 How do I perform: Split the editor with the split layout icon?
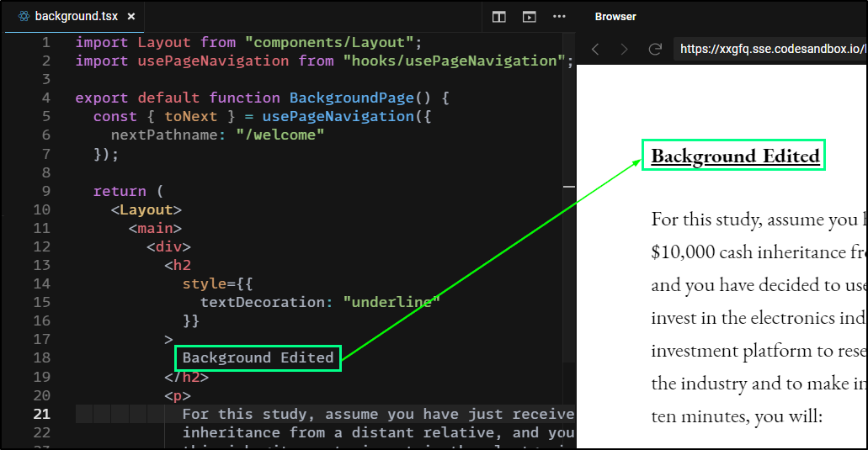pos(498,17)
